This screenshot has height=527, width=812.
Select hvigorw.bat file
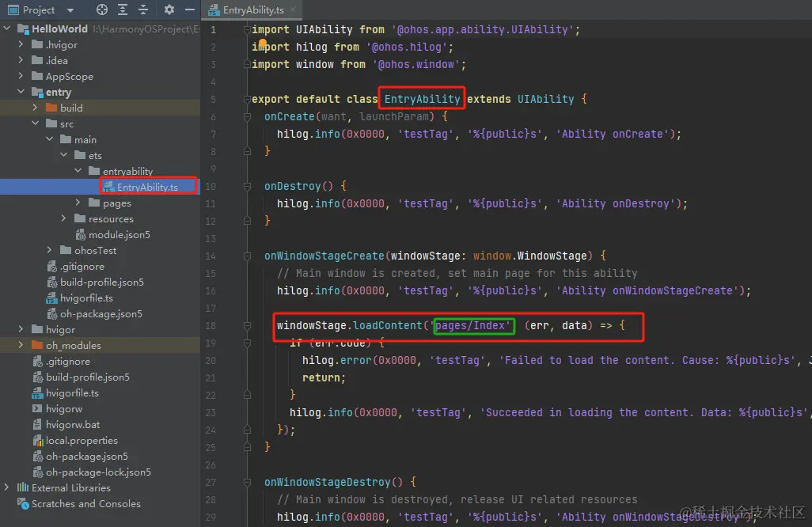(x=73, y=424)
